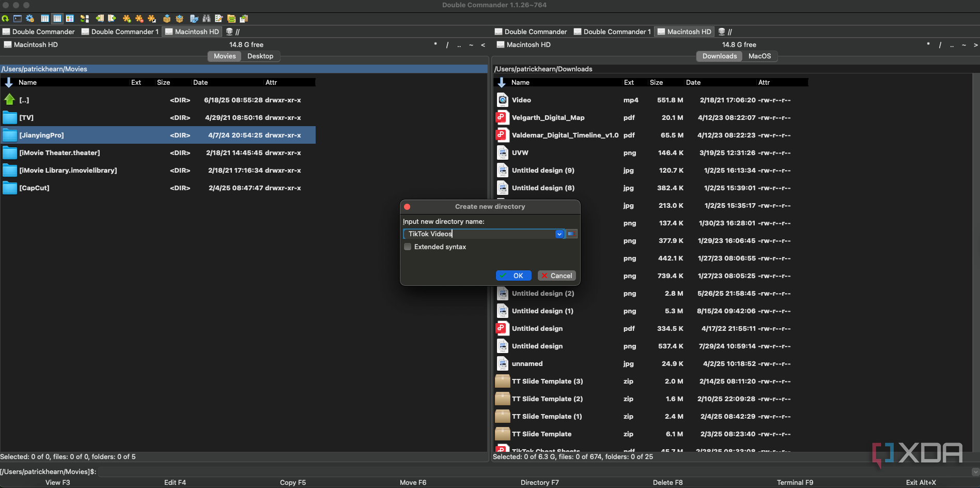Select the Movies tab in left panel

pos(225,56)
